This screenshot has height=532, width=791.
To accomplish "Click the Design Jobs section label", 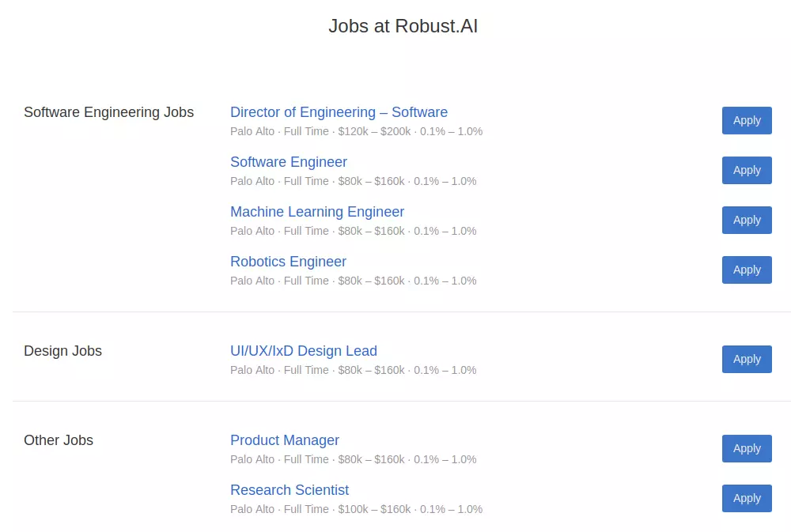I will tap(62, 351).
